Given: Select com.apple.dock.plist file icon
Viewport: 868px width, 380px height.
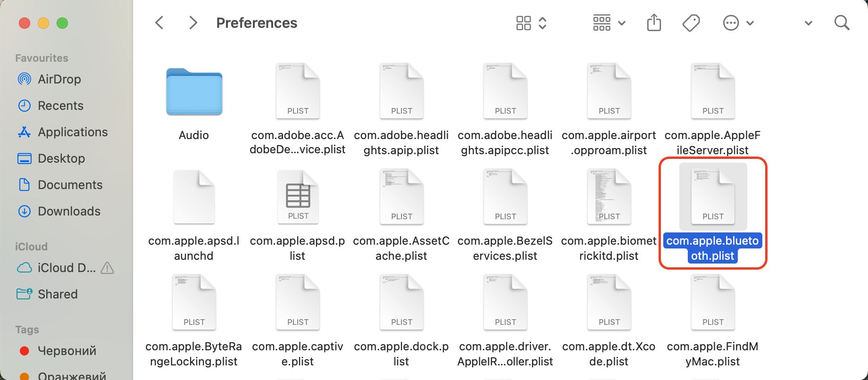Looking at the screenshot, I should [x=401, y=302].
